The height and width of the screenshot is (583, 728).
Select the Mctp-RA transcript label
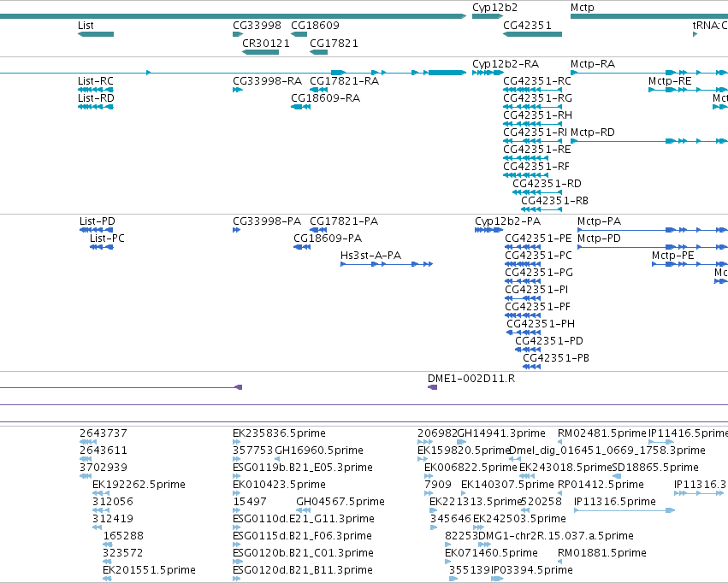[x=593, y=63]
